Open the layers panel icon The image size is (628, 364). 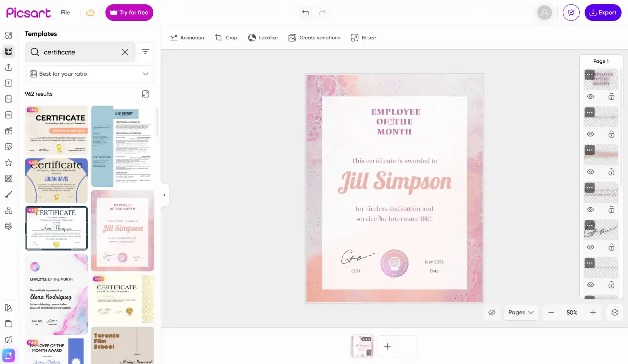point(614,312)
